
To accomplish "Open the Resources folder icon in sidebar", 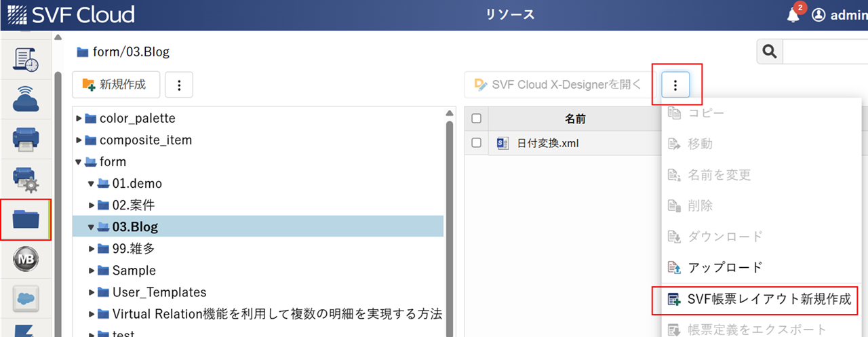I will 26,219.
